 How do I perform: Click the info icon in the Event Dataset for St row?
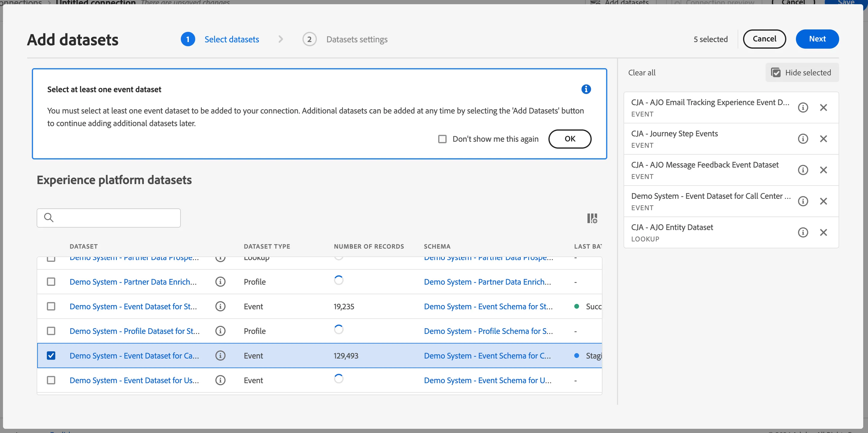220,306
